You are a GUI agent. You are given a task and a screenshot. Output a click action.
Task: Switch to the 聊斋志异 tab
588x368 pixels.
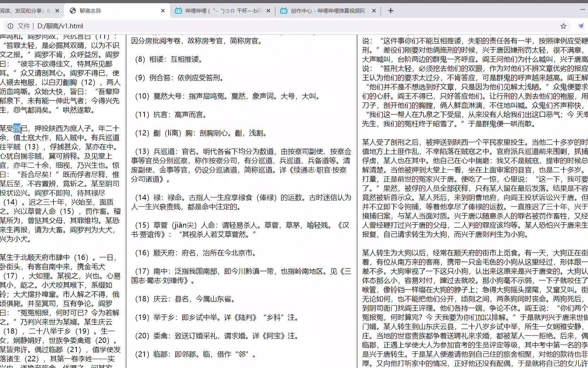(x=117, y=11)
